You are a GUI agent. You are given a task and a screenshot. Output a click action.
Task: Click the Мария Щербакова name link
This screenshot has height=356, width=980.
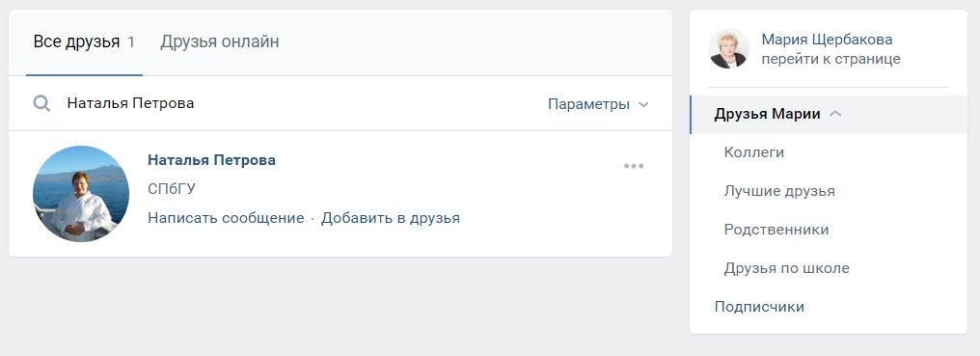pyautogui.click(x=827, y=40)
